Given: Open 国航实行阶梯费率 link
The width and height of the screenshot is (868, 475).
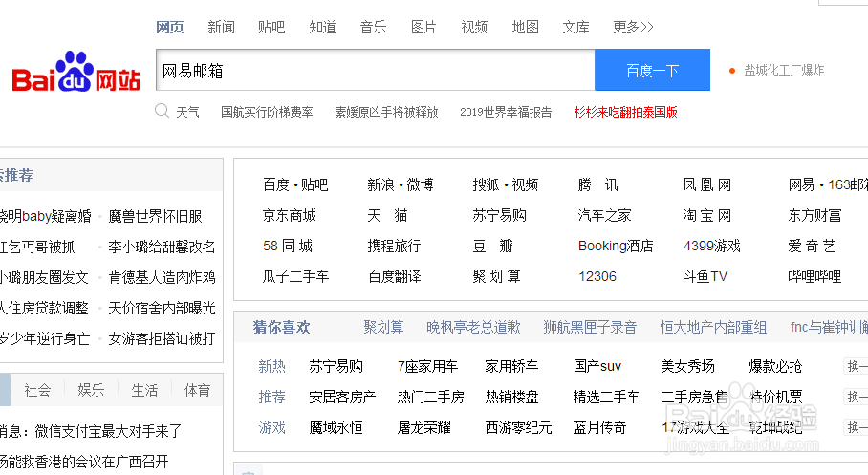Looking at the screenshot, I should (x=267, y=112).
